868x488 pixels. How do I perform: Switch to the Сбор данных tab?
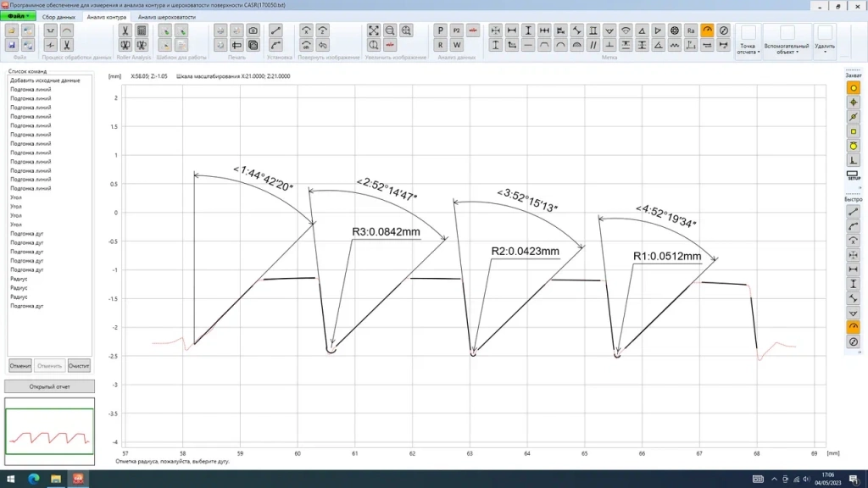point(58,16)
